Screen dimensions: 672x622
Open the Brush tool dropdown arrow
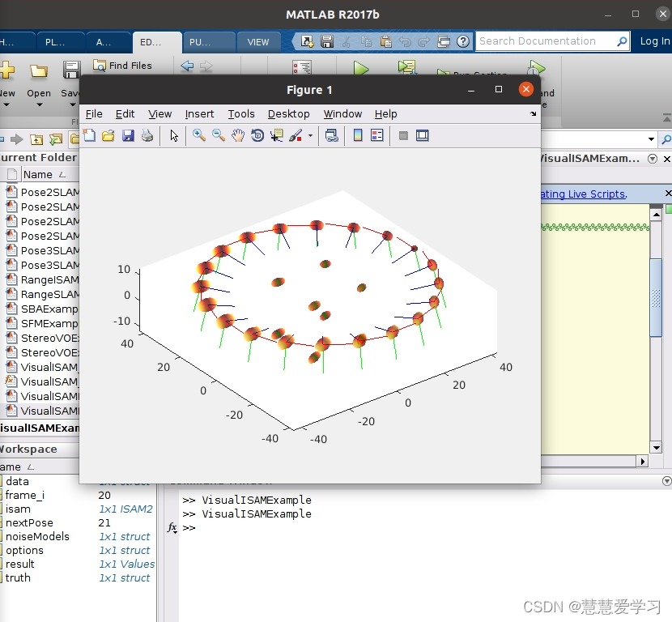(x=308, y=135)
